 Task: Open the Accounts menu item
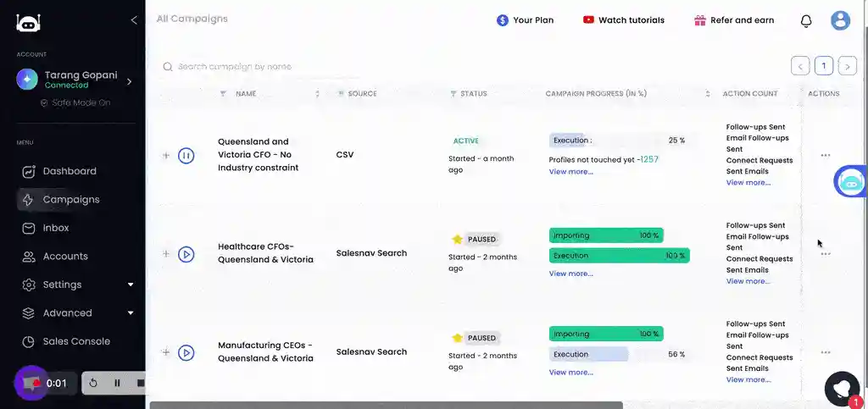[65, 257]
